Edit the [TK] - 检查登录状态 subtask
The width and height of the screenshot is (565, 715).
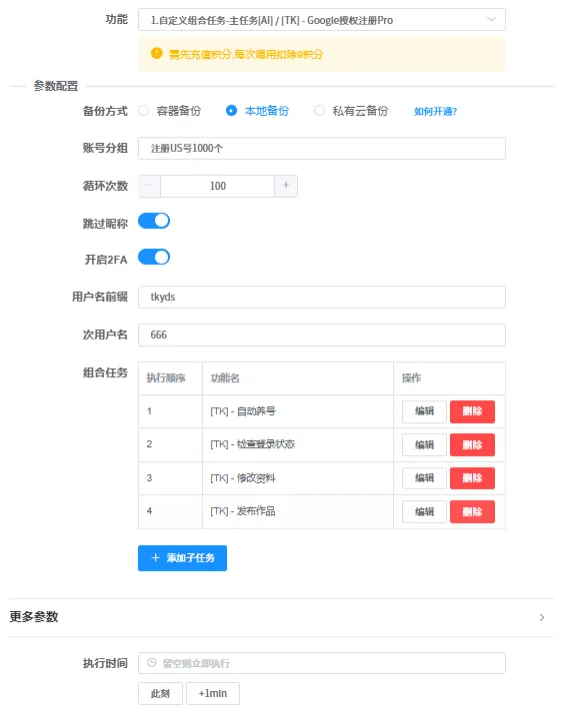[424, 445]
